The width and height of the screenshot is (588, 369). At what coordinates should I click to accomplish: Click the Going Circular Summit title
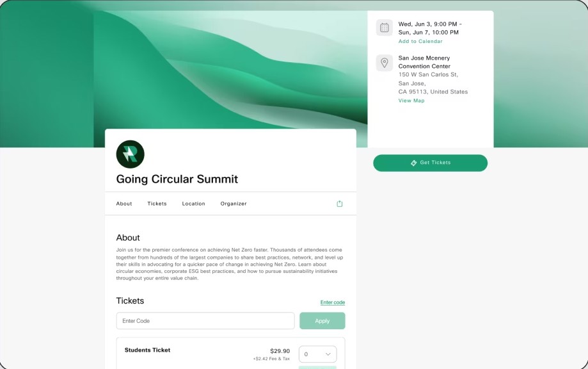(x=177, y=179)
